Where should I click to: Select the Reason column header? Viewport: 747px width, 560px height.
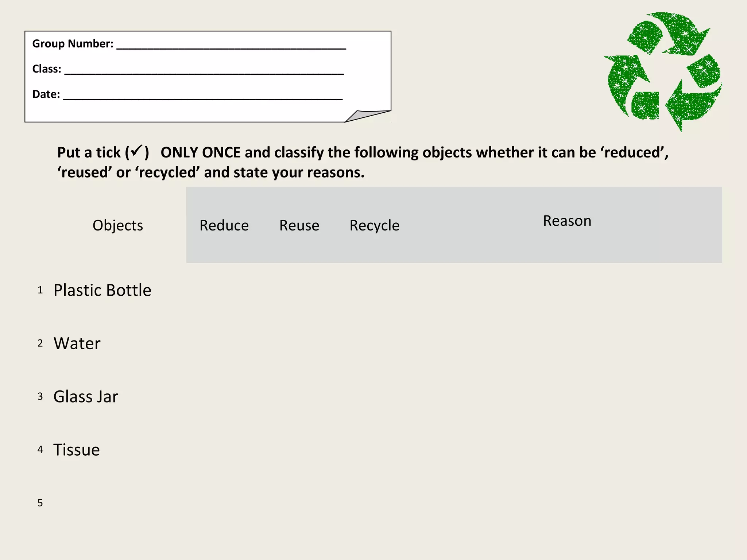point(567,221)
